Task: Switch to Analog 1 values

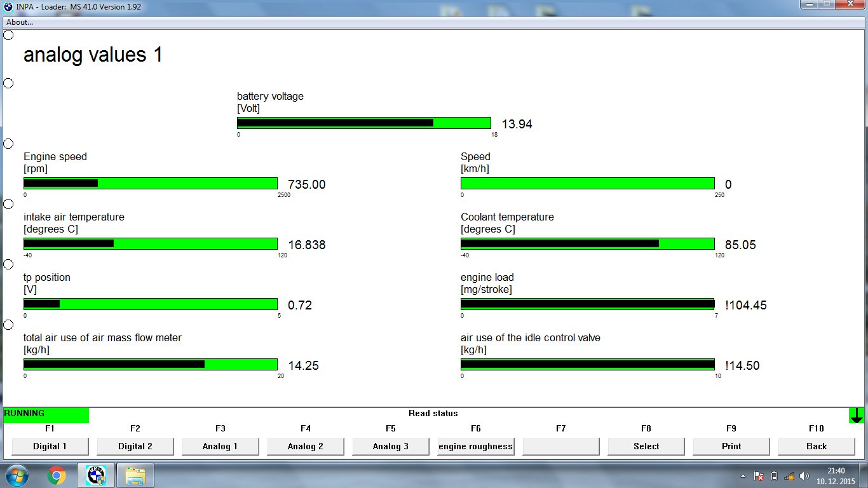Action: point(220,446)
